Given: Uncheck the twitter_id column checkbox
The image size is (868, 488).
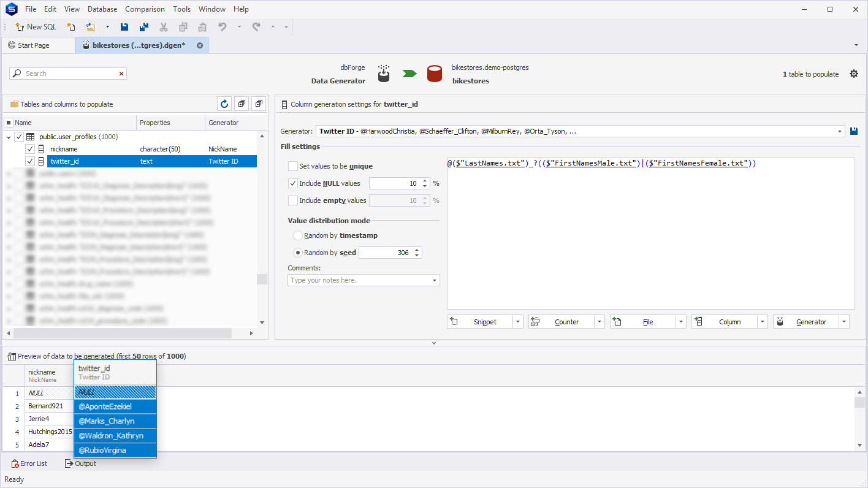Looking at the screenshot, I should (30, 161).
